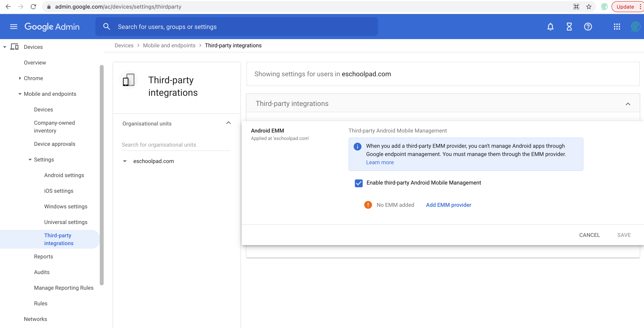Open the notifications bell

(x=550, y=27)
